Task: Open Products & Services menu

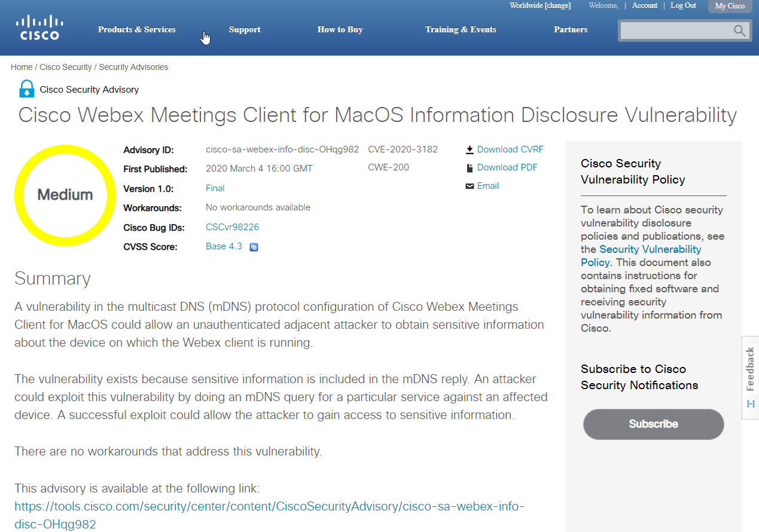Action: pyautogui.click(x=137, y=29)
